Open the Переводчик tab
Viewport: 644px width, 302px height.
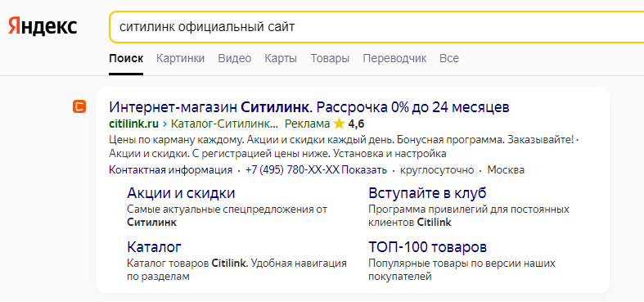click(394, 58)
